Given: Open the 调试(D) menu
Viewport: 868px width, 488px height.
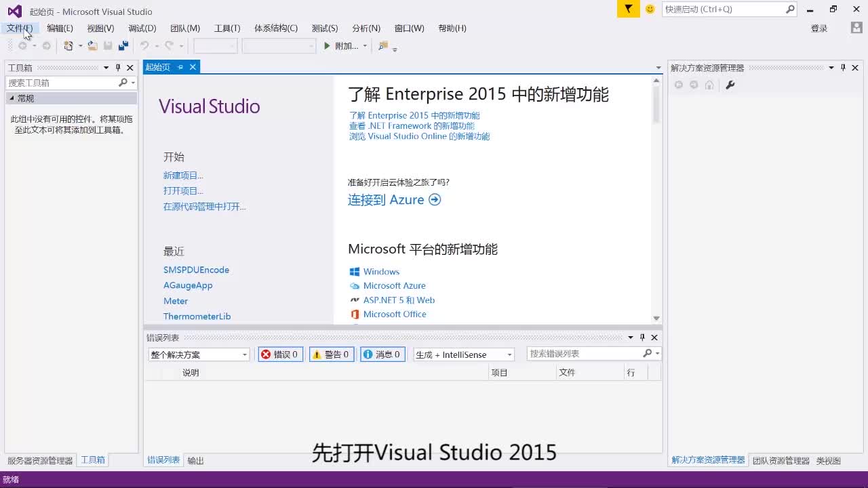Looking at the screenshot, I should 142,28.
